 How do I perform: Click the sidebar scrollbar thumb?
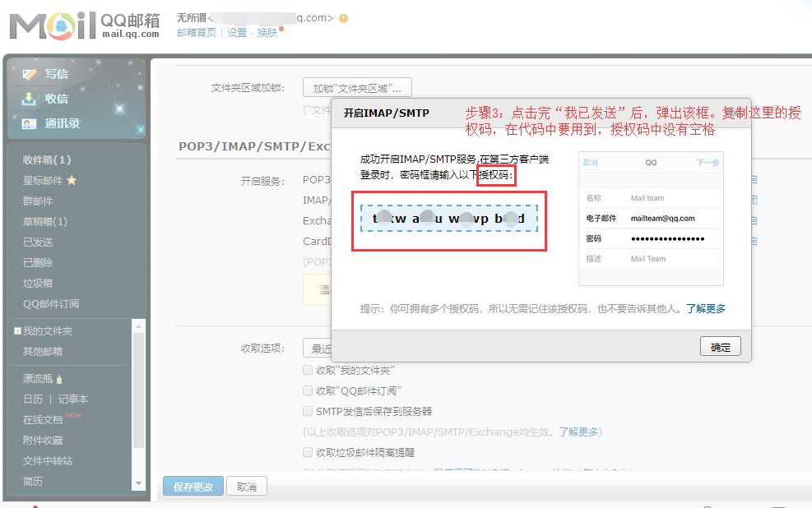coord(138,390)
